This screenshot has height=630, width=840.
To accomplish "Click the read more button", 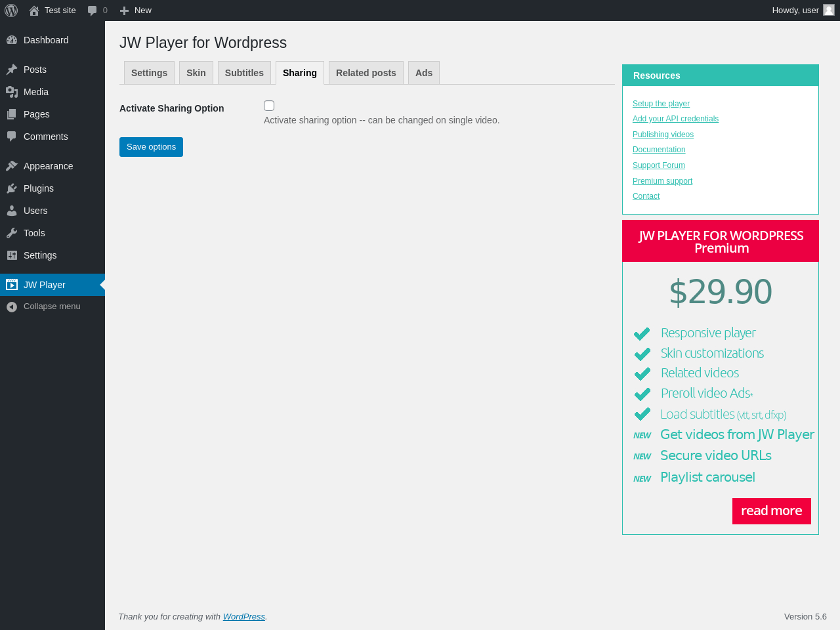I will (772, 511).
